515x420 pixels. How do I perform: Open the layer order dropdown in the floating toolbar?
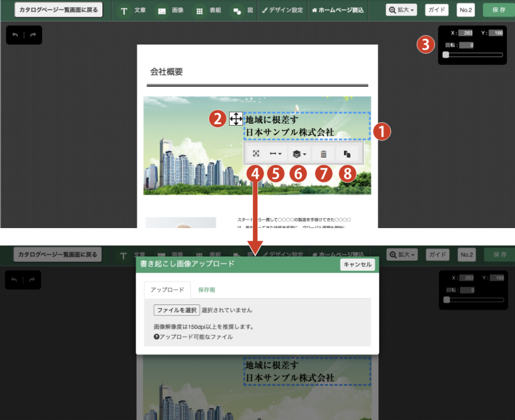pos(300,153)
